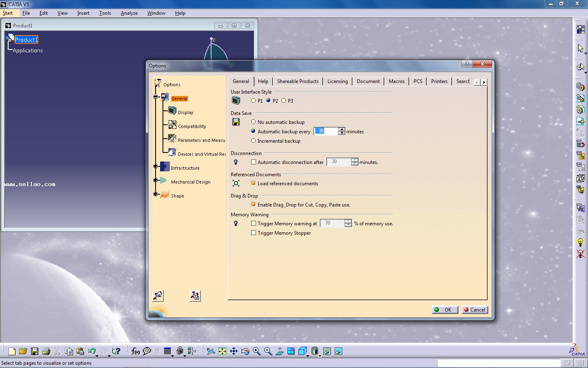Viewport: 588px width, 368px height.
Task: Switch to the Shareable Products tab
Action: pos(298,81)
